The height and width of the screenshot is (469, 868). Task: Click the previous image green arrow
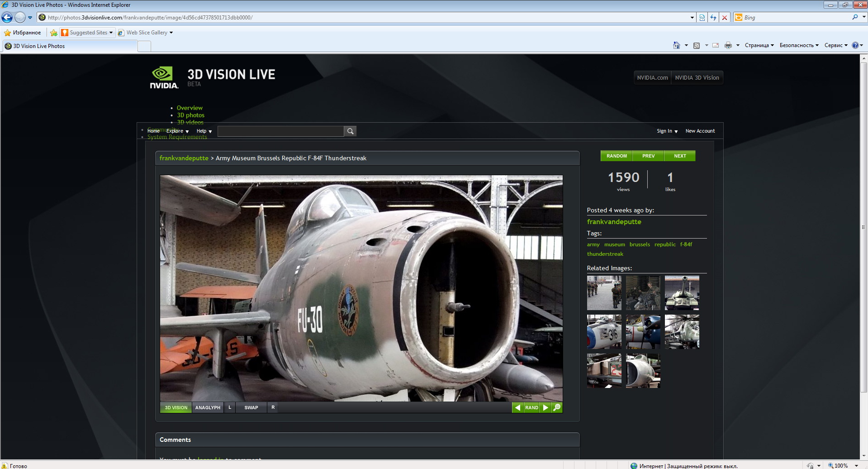(517, 407)
